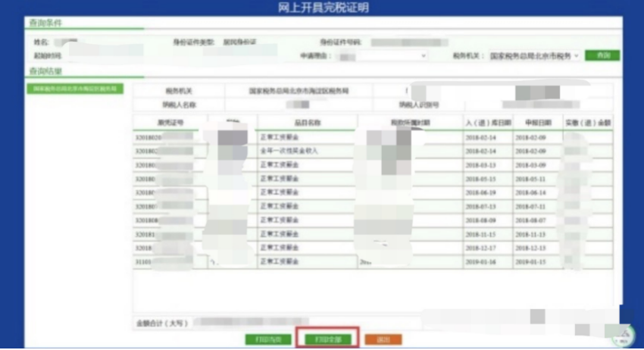This screenshot has height=350, width=644.
Task: Select row with entry date 2018-06-19
Action: (487, 192)
